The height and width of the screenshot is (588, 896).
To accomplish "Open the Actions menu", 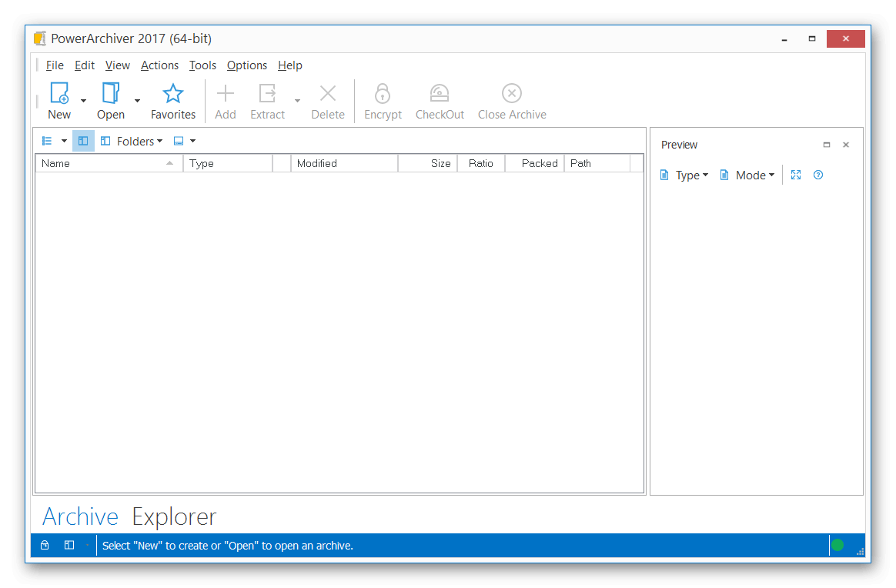I will [159, 65].
